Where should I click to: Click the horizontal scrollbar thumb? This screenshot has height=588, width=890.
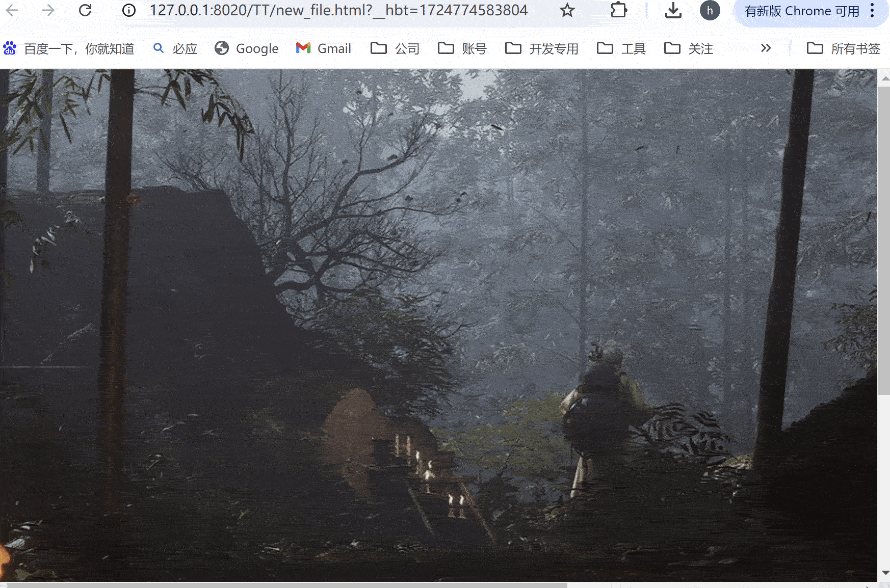287,585
